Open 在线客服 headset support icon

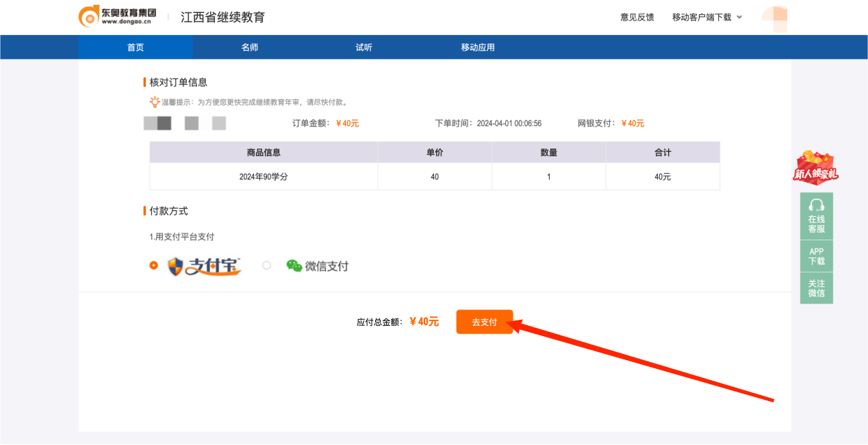click(816, 205)
